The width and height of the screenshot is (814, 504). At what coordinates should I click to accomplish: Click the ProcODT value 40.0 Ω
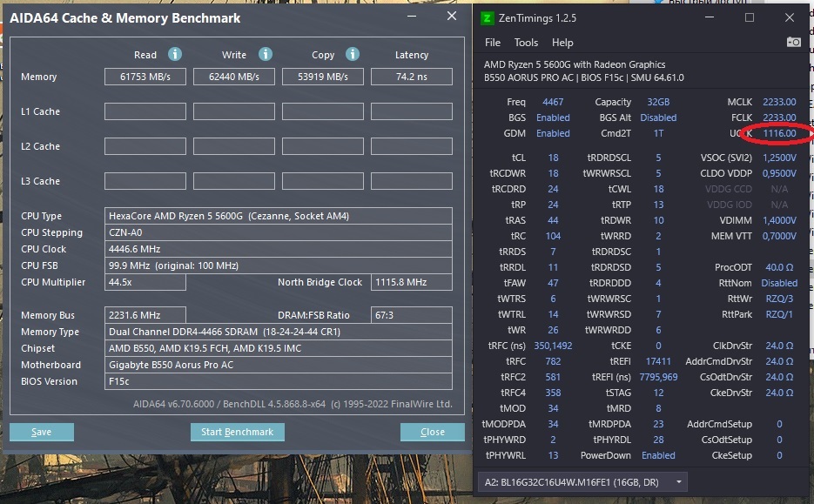click(779, 267)
